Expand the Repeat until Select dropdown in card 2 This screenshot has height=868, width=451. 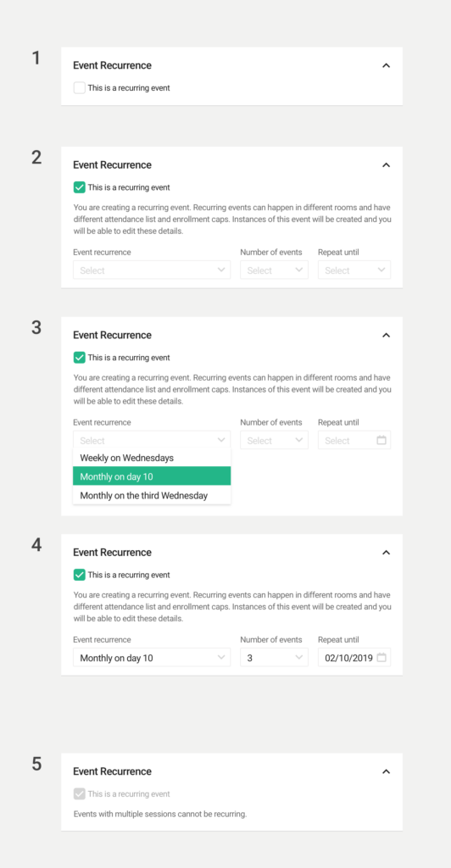pos(354,270)
